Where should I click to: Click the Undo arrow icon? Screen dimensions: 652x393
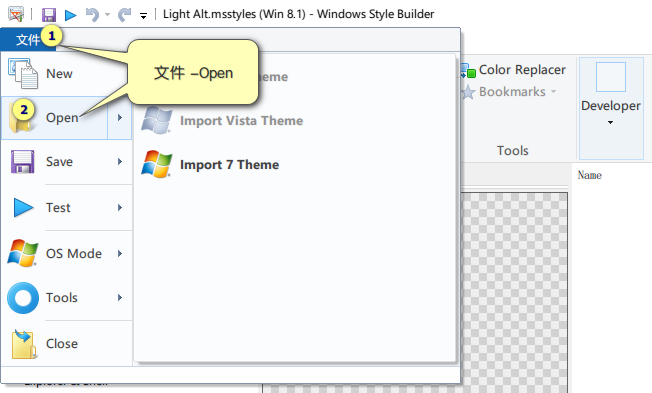click(x=92, y=15)
